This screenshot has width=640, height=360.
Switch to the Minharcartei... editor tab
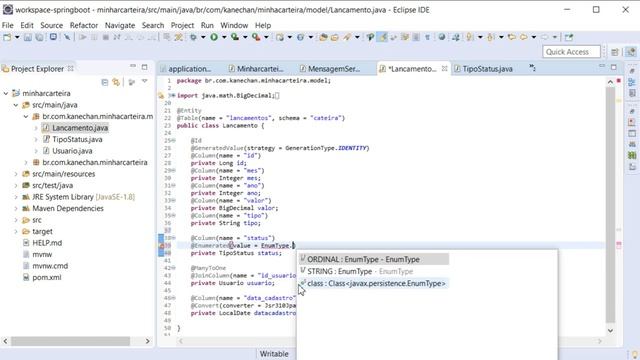(256, 69)
